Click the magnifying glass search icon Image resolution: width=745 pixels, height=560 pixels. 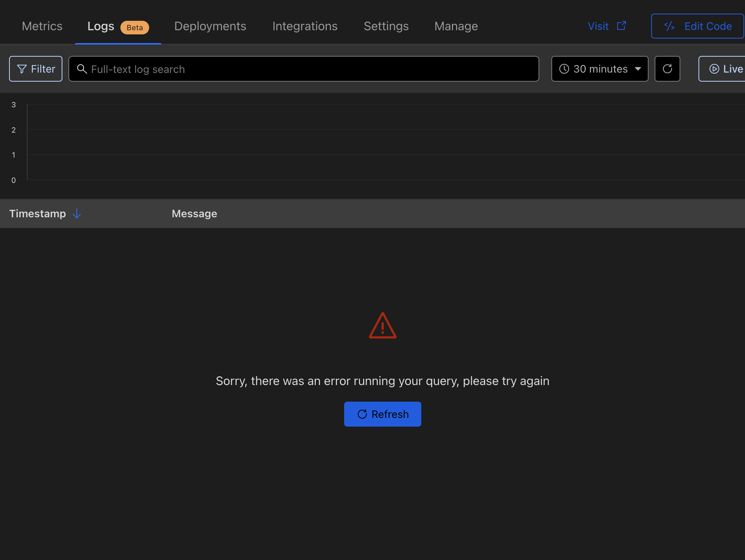(82, 69)
